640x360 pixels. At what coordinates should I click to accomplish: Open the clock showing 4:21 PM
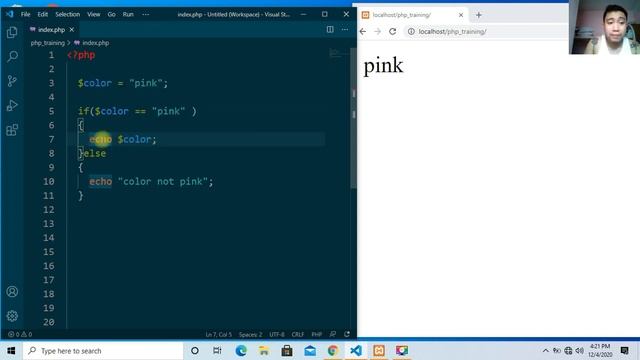tap(600, 351)
